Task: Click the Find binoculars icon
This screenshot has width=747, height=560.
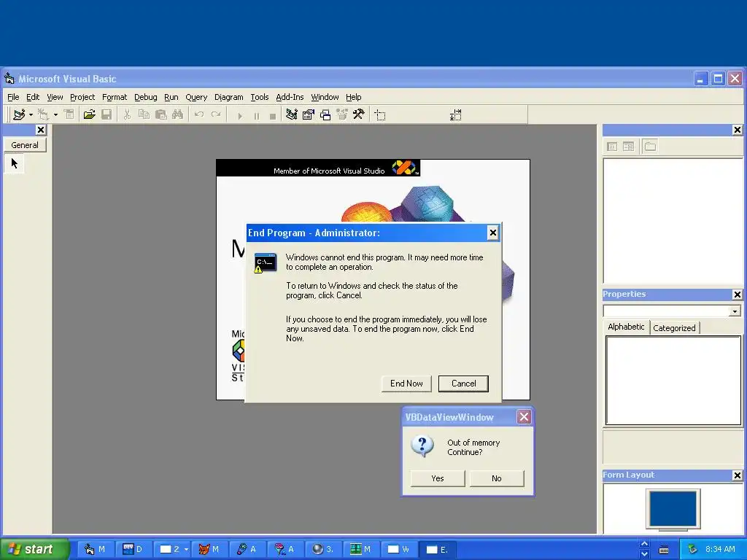Action: pos(178,114)
